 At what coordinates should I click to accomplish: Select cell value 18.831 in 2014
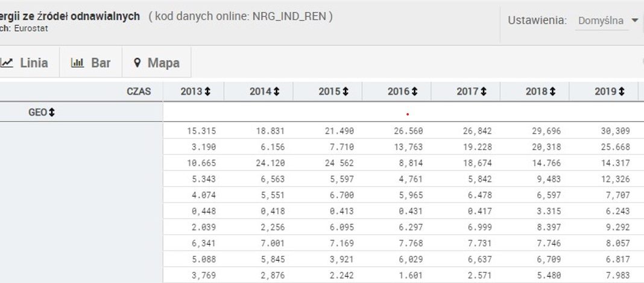click(270, 131)
